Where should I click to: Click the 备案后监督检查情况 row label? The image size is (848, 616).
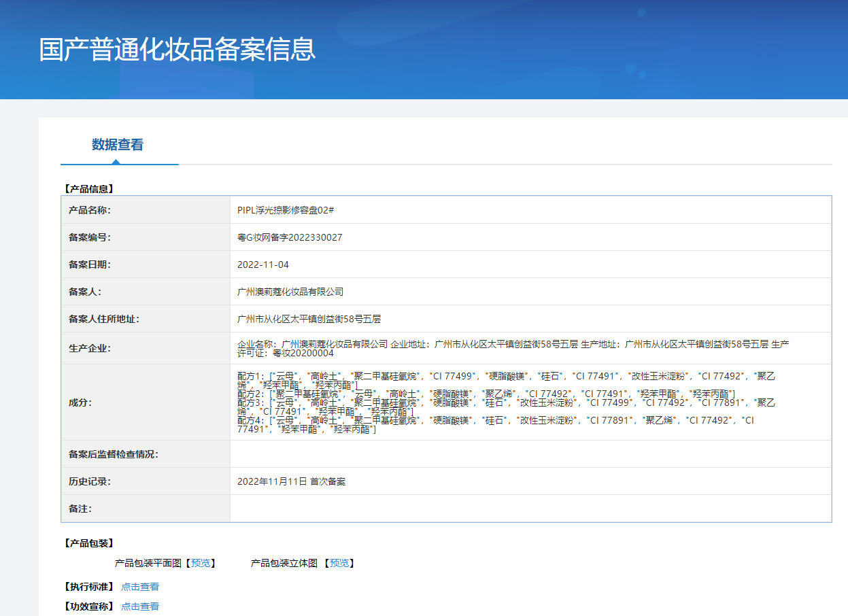pyautogui.click(x=114, y=454)
